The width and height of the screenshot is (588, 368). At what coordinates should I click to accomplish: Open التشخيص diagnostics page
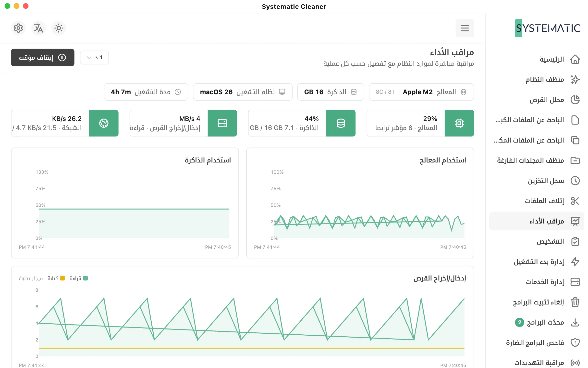point(550,241)
